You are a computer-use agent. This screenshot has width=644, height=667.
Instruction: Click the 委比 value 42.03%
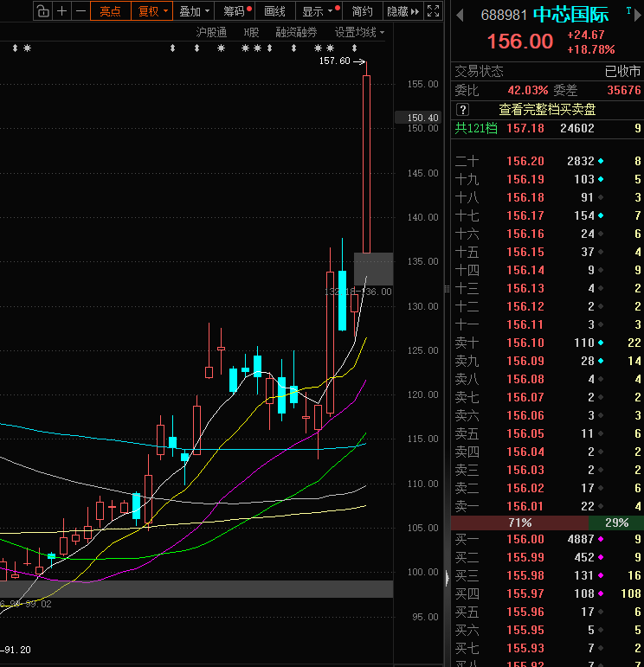tap(528, 90)
